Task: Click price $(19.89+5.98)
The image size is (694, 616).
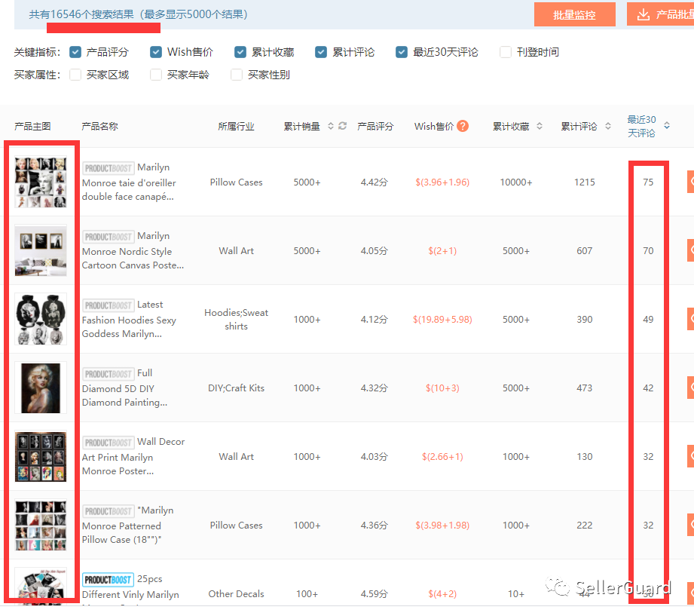Action: tap(442, 320)
